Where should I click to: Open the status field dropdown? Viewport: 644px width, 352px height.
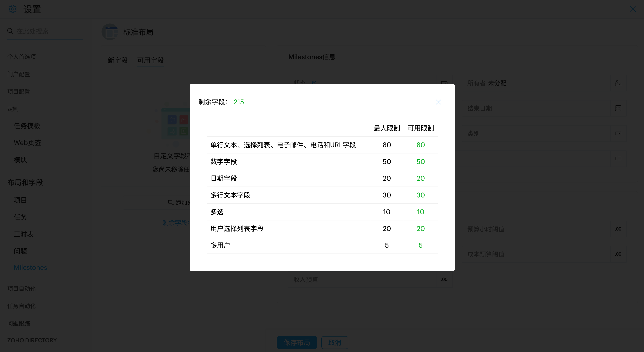(x=444, y=82)
